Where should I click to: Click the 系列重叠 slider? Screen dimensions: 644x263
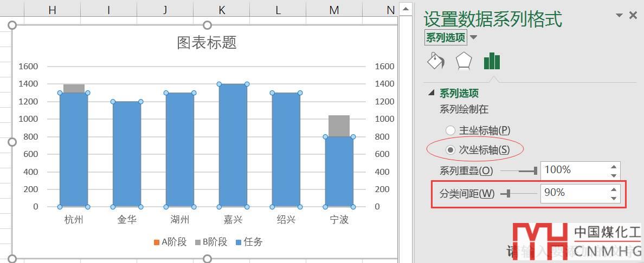pyautogui.click(x=519, y=171)
